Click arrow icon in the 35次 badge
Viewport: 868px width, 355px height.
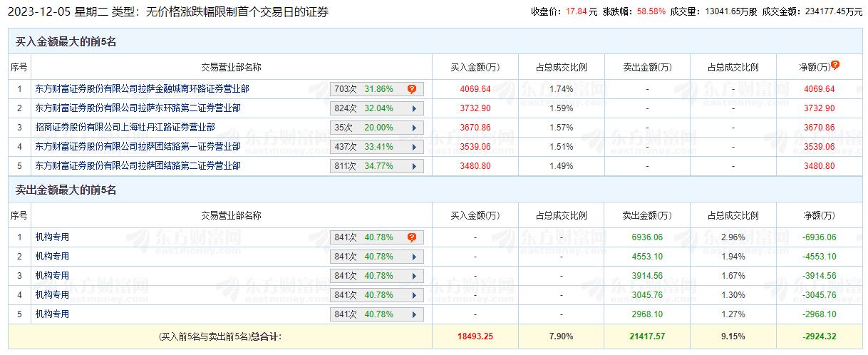tap(413, 128)
